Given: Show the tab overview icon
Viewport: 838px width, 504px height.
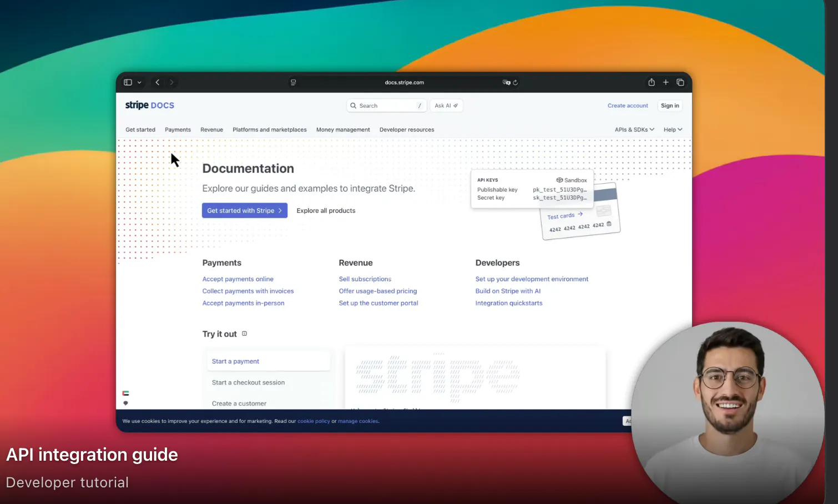Looking at the screenshot, I should [680, 82].
